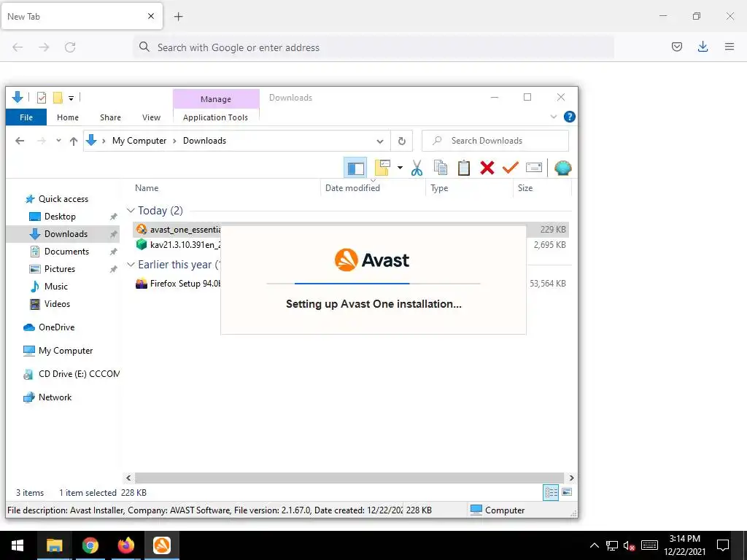Collapse the Today (2) group
The image size is (747, 560).
coord(131,211)
